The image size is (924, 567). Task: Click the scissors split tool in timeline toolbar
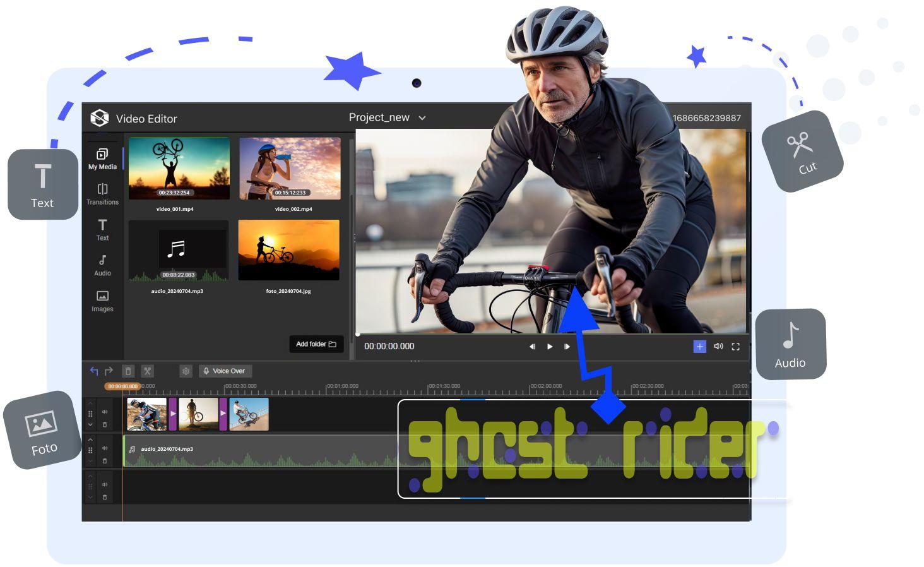tap(147, 371)
